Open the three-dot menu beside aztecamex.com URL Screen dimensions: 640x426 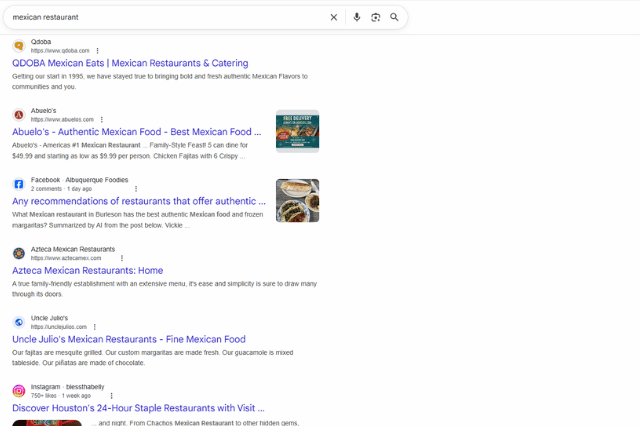click(x=122, y=258)
